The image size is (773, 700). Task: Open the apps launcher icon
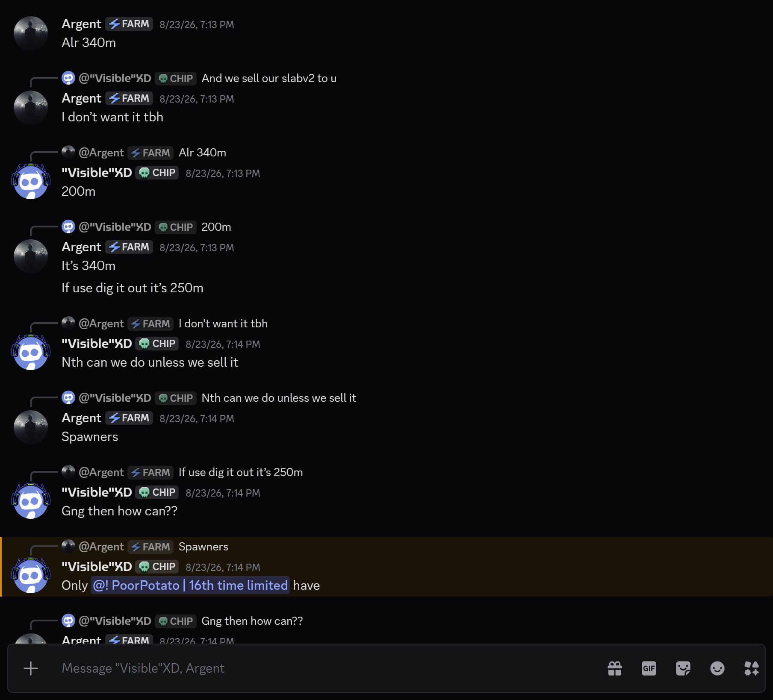point(752,668)
